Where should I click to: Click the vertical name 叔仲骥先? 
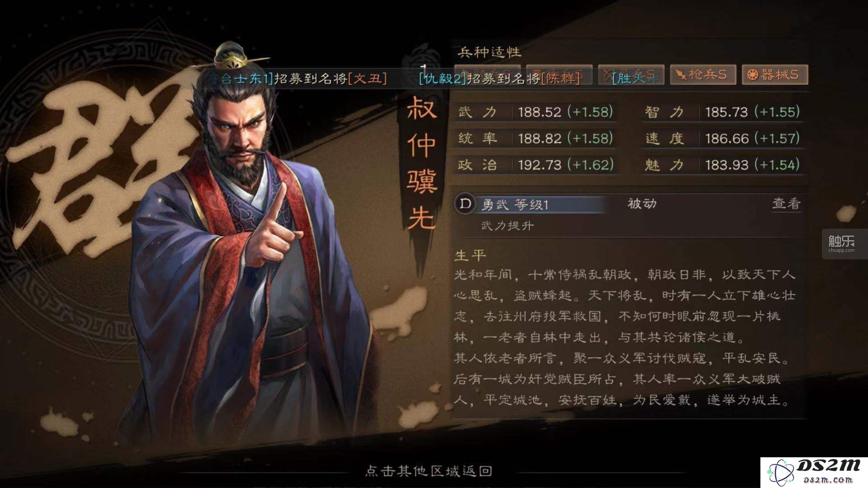tap(422, 163)
